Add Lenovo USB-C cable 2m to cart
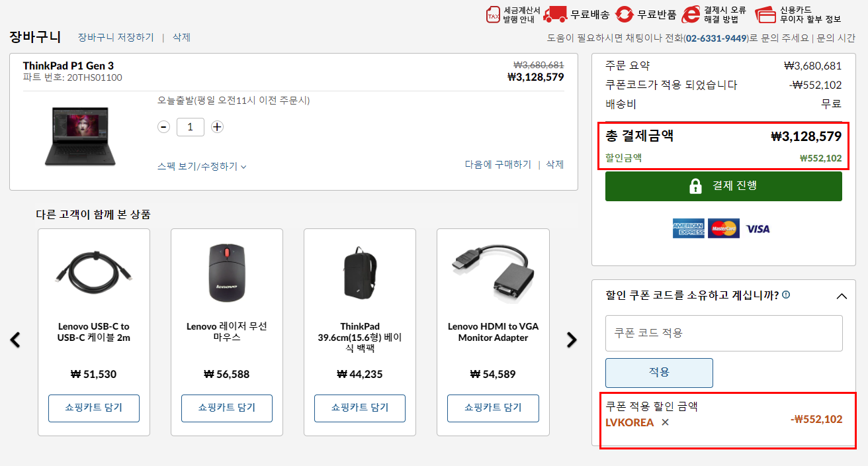The width and height of the screenshot is (868, 466). 94,408
